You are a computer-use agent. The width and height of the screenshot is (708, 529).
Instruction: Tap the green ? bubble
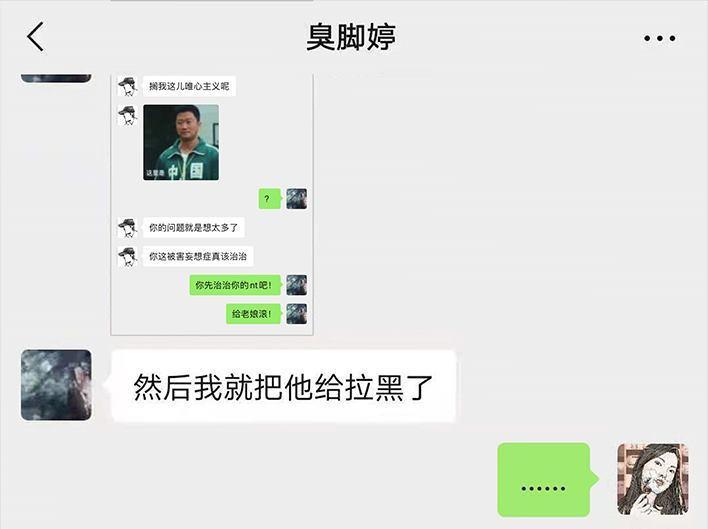pos(269,199)
